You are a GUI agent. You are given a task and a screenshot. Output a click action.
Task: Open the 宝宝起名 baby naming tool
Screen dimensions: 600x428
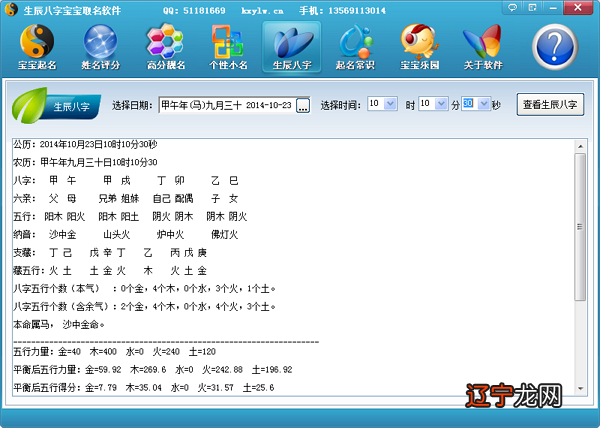tap(37, 47)
